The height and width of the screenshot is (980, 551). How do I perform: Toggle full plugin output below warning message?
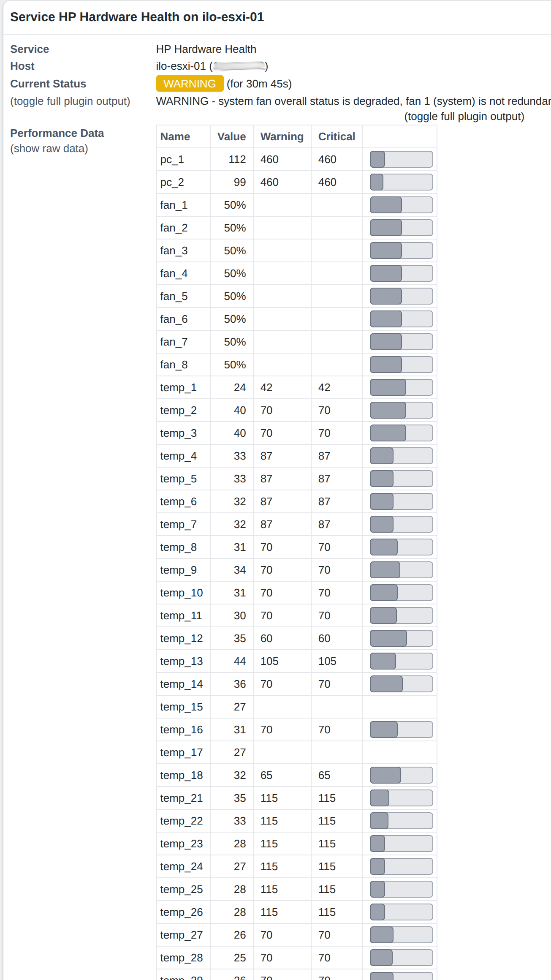tap(464, 117)
